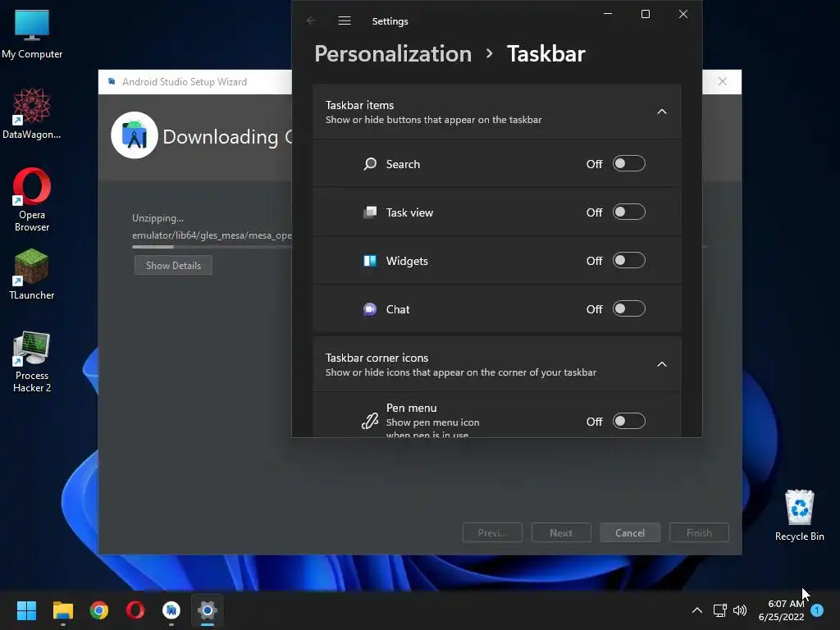Open the notification badge in the tray
The image size is (840, 630).
click(817, 610)
